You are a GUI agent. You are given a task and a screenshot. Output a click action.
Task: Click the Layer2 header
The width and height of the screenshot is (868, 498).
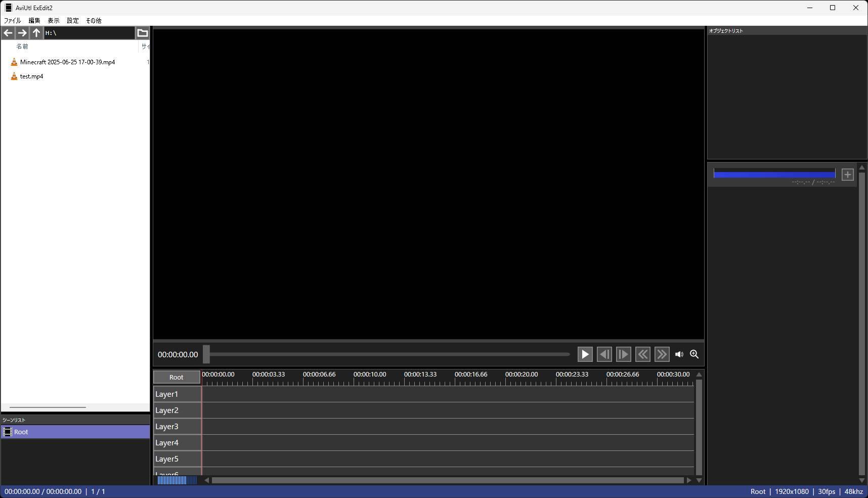point(178,410)
